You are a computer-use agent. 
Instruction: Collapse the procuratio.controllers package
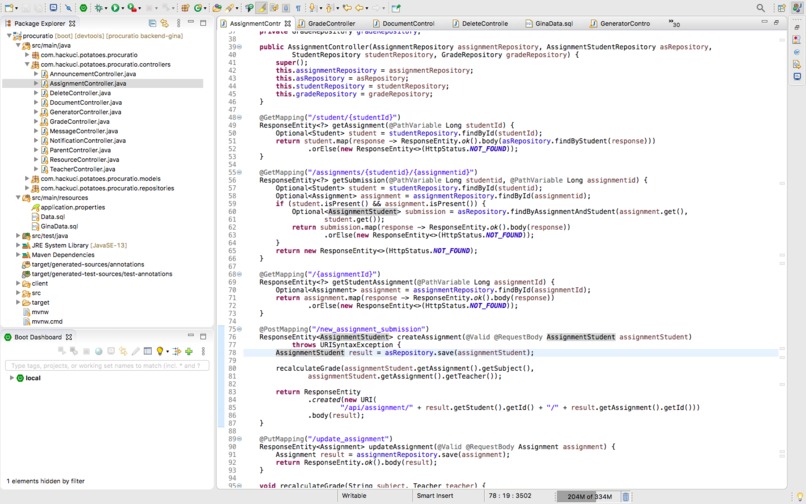tap(27, 64)
